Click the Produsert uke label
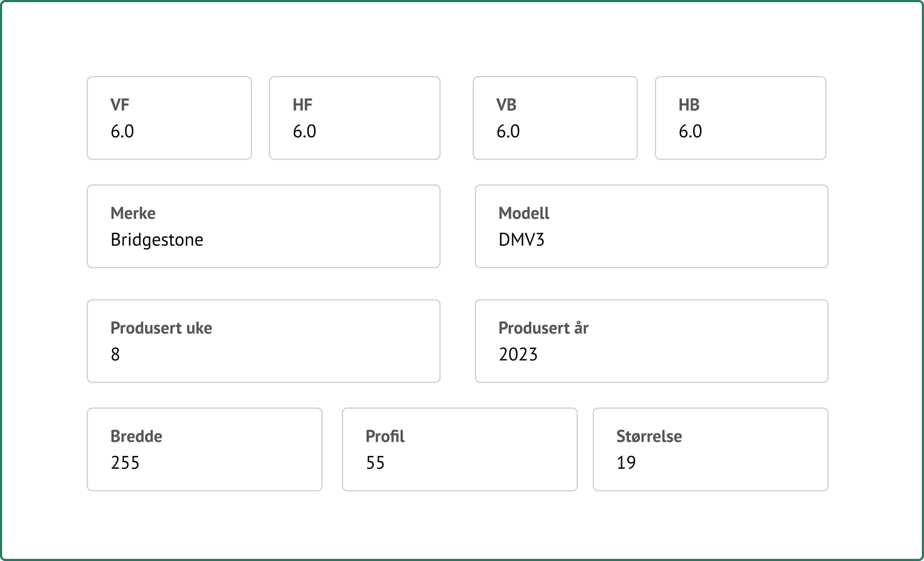The width and height of the screenshot is (924, 561). 161,328
